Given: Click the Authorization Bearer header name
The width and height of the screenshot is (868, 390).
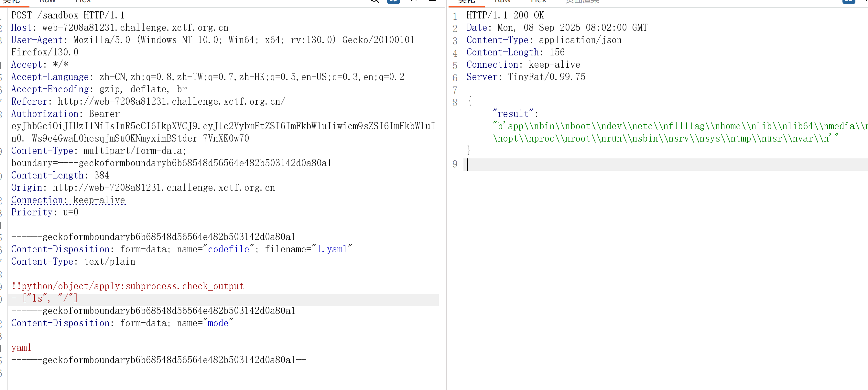Looking at the screenshot, I should click(x=45, y=114).
